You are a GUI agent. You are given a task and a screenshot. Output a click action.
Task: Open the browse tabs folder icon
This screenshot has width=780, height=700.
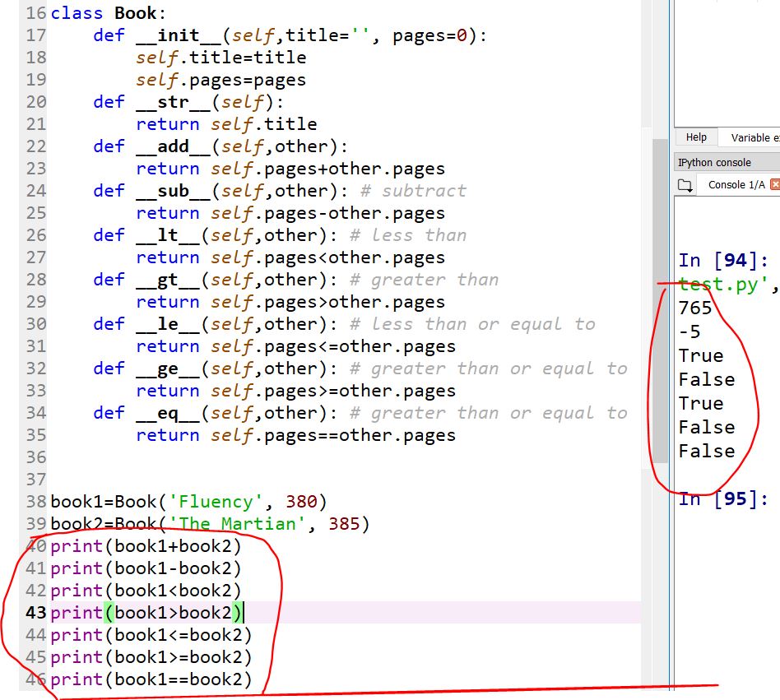point(685,185)
